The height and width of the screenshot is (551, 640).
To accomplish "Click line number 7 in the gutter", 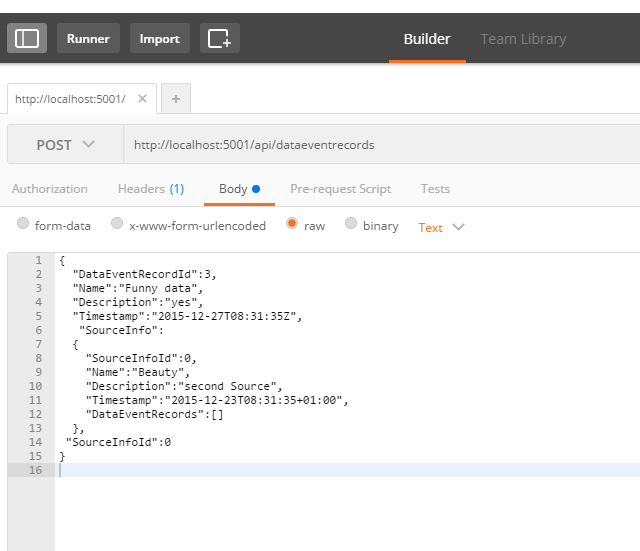I will tap(38, 344).
